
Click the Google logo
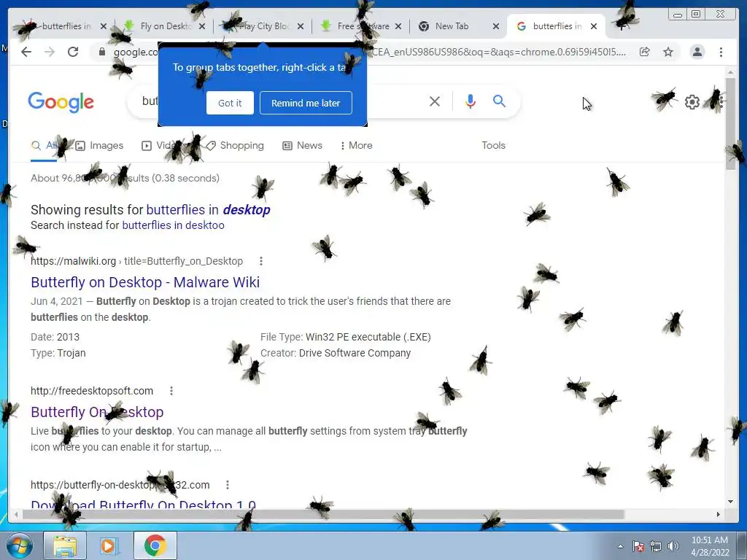click(x=61, y=102)
